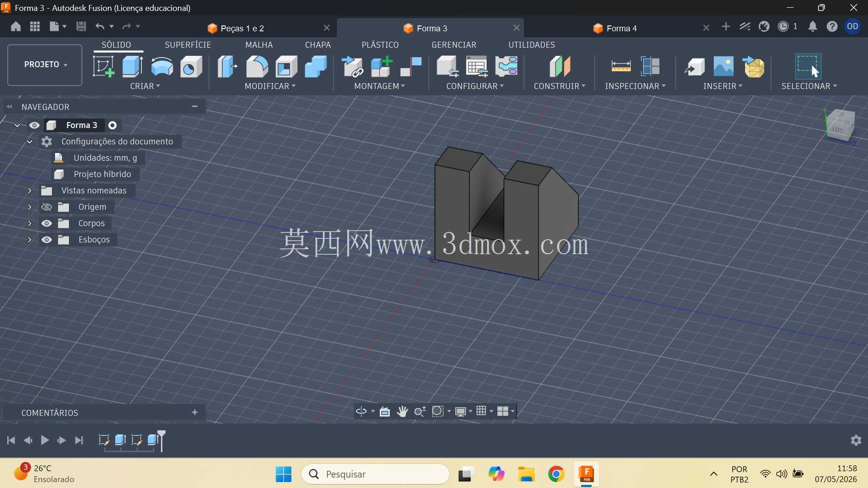This screenshot has height=488, width=868.
Task: Expand the Vistas nomeadas folder
Action: [x=29, y=191]
